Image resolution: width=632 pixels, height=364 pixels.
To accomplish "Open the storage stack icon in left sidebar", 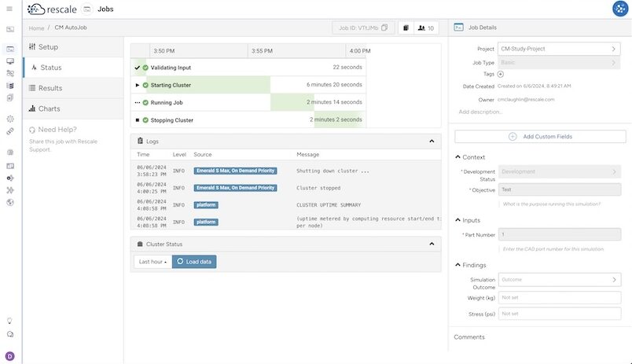I will point(10,86).
